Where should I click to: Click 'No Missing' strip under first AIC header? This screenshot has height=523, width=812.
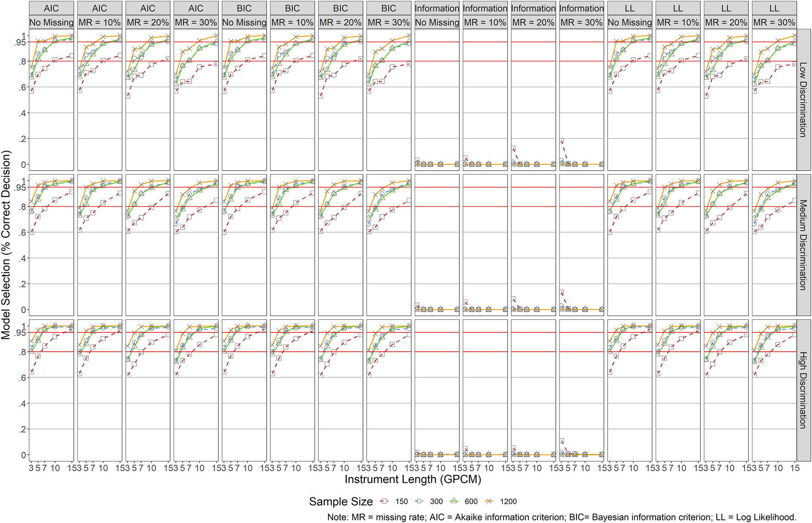pyautogui.click(x=51, y=22)
